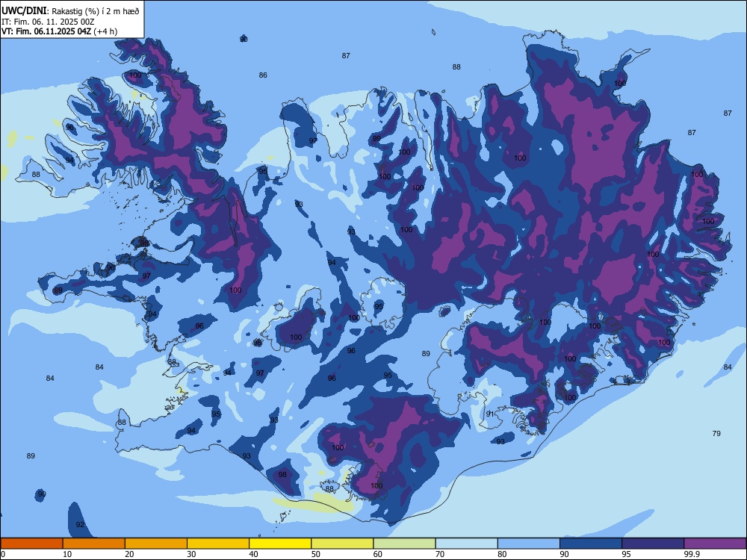Click the '79' humidity value over the sea
Viewport: 747px width, 560px height.
tap(716, 433)
